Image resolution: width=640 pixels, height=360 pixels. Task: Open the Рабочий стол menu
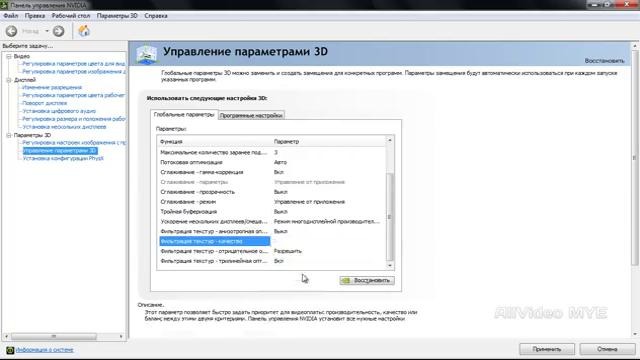click(71, 16)
